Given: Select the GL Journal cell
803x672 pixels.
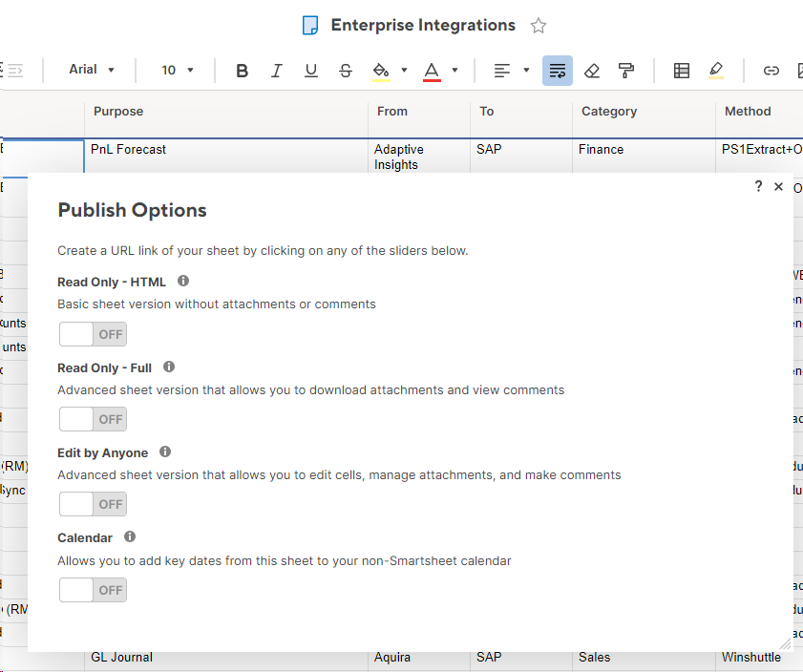Looking at the screenshot, I should coord(226,659).
